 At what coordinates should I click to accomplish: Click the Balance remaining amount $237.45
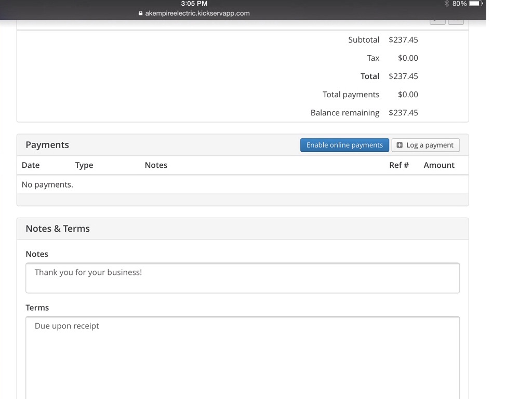403,113
